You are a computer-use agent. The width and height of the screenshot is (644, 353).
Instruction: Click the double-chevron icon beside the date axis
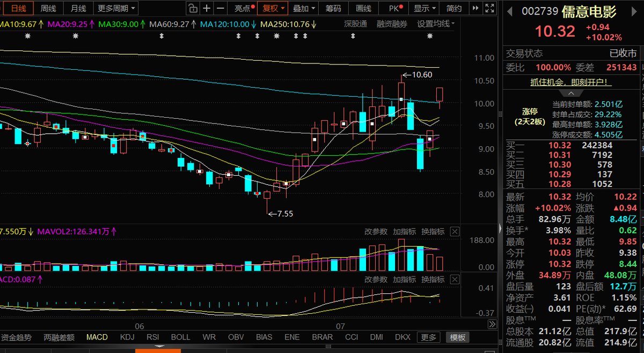coord(492,324)
